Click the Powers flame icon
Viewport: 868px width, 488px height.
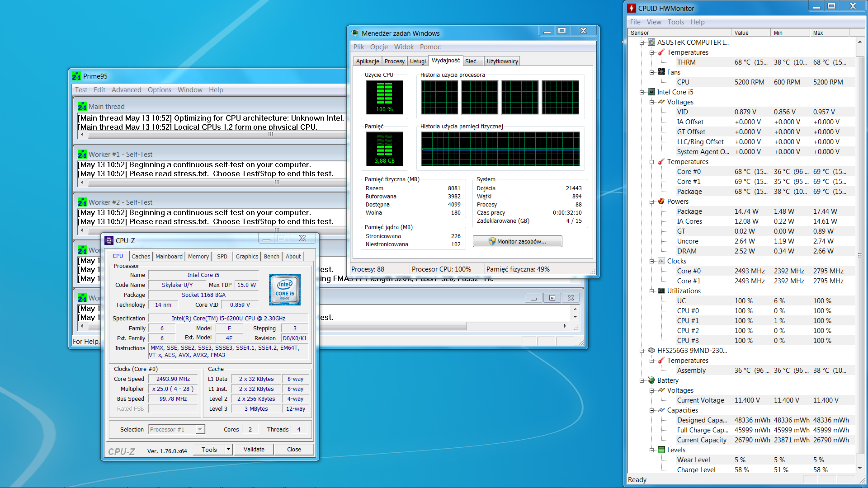[x=661, y=202]
